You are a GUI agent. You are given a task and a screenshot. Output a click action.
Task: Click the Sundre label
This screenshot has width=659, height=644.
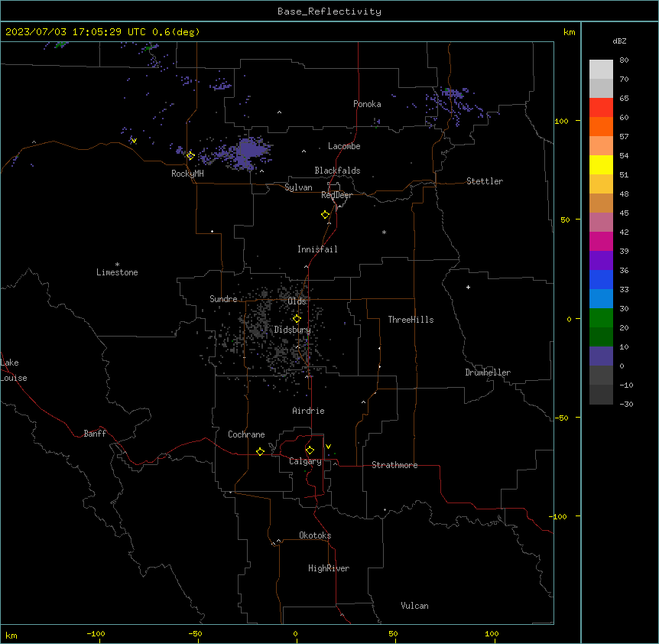click(x=223, y=299)
